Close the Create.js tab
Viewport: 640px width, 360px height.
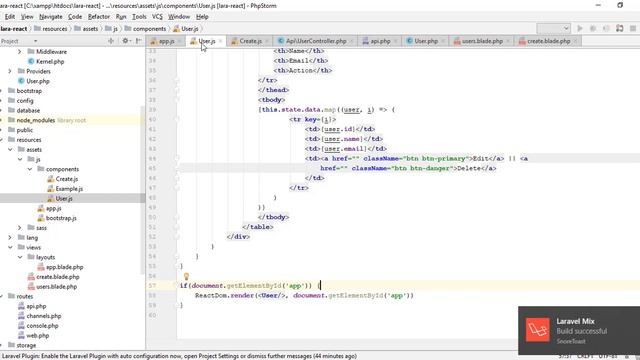pyautogui.click(x=267, y=41)
